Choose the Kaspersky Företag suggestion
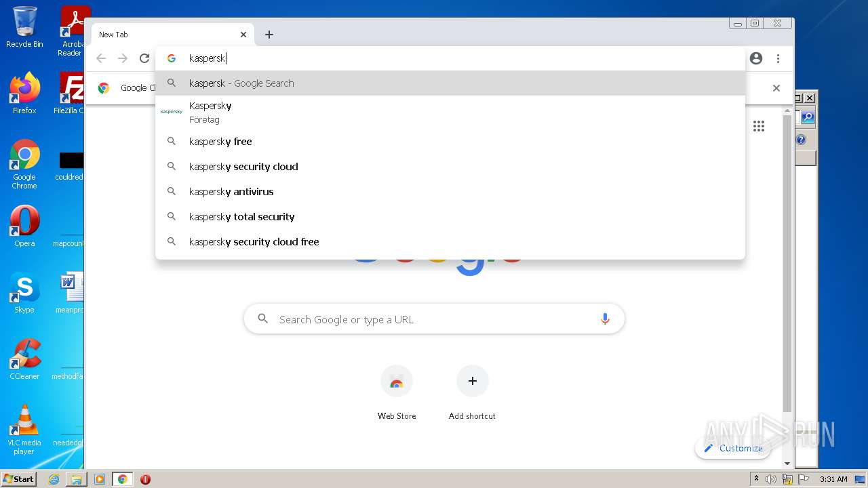 tap(450, 113)
